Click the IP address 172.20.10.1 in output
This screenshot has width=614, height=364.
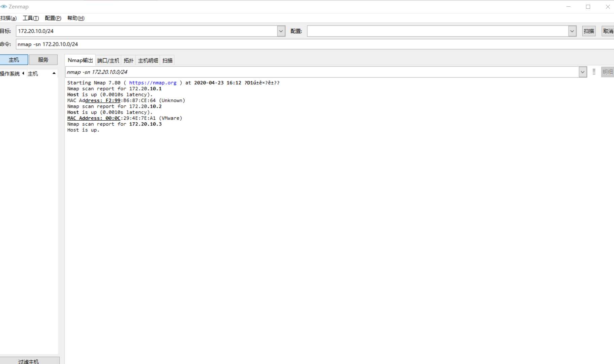pos(145,89)
